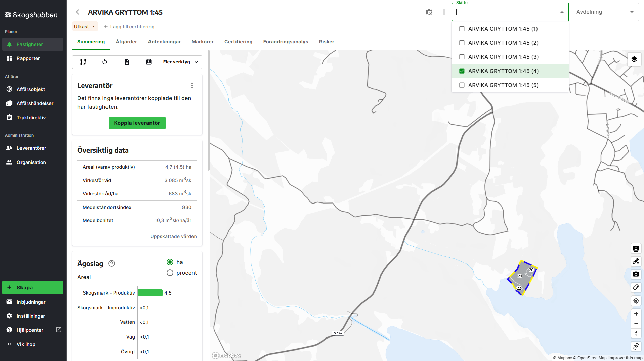The height and width of the screenshot is (361, 644).
Task: Open the Utkast status dropdown
Action: pos(84,26)
